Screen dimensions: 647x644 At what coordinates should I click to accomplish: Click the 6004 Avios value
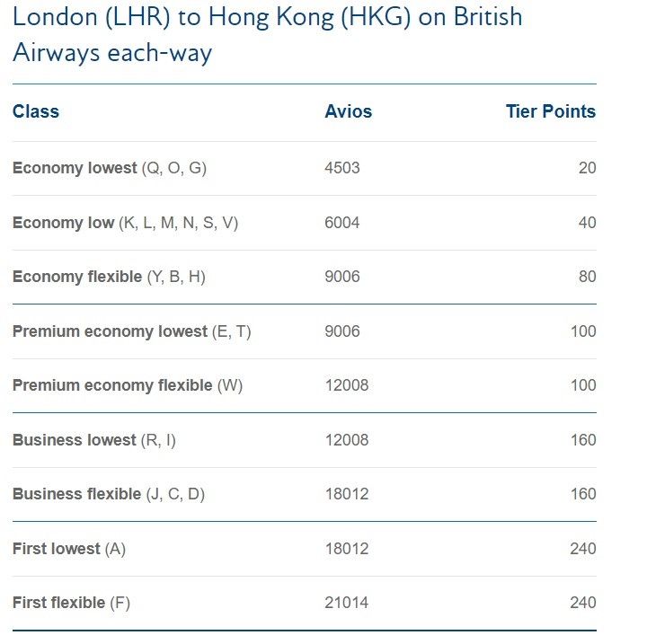[x=341, y=223]
